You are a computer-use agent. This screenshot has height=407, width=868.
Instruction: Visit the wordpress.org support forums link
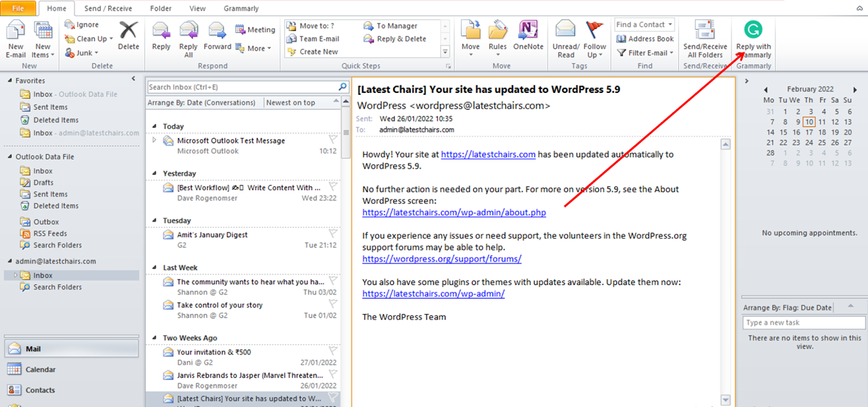click(442, 259)
